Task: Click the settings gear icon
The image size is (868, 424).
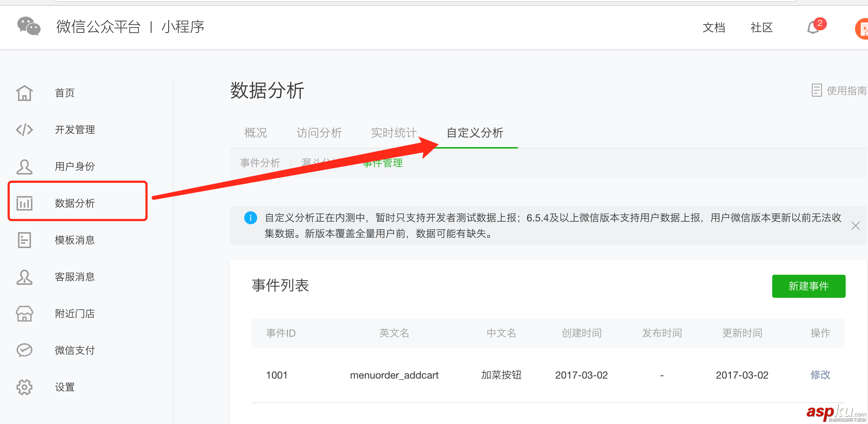Action: click(x=24, y=387)
